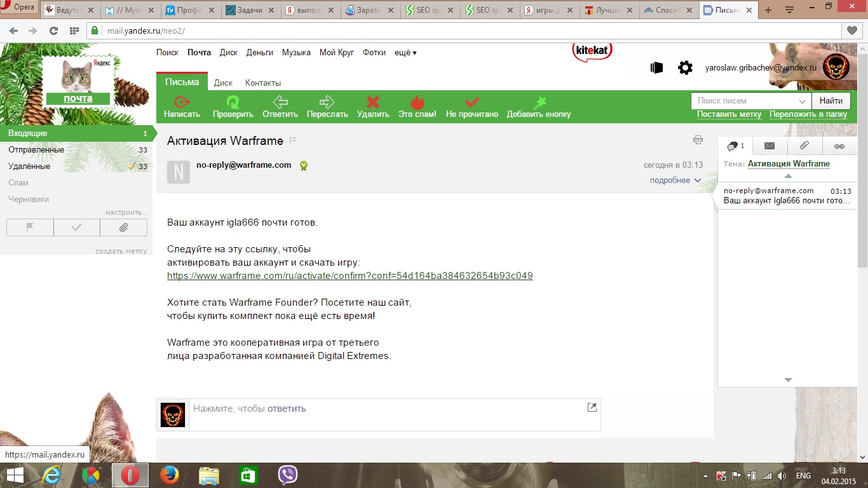Click Добавить кнопку toolbar item
Screen dimensions: 868x488
[x=539, y=107]
